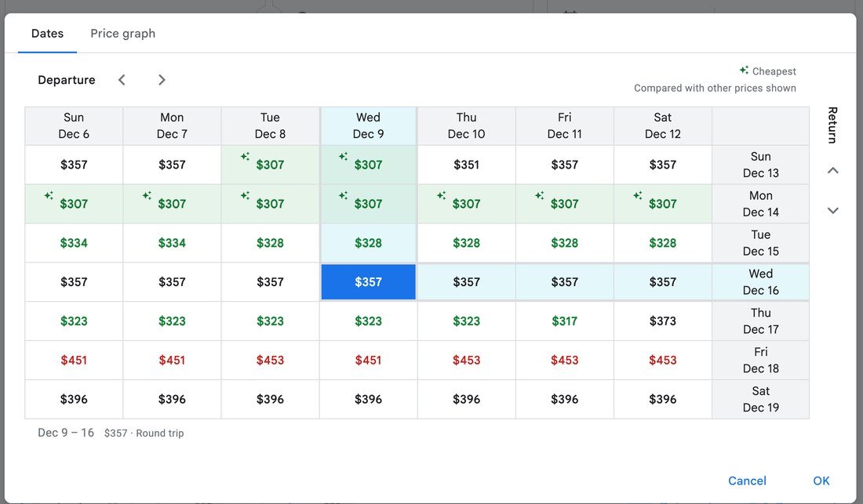The image size is (863, 504).
Task: Select $373 fare Dec 12 to Dec 17
Action: (x=663, y=321)
